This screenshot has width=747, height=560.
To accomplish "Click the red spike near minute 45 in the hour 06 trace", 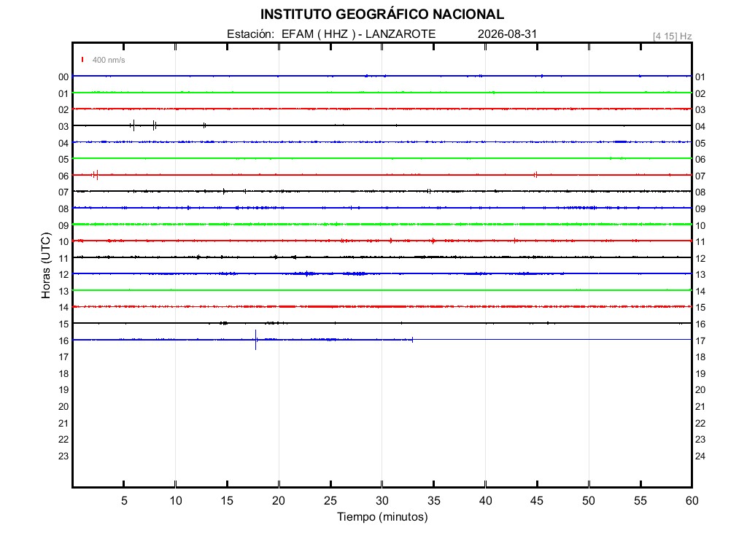I will coord(536,175).
